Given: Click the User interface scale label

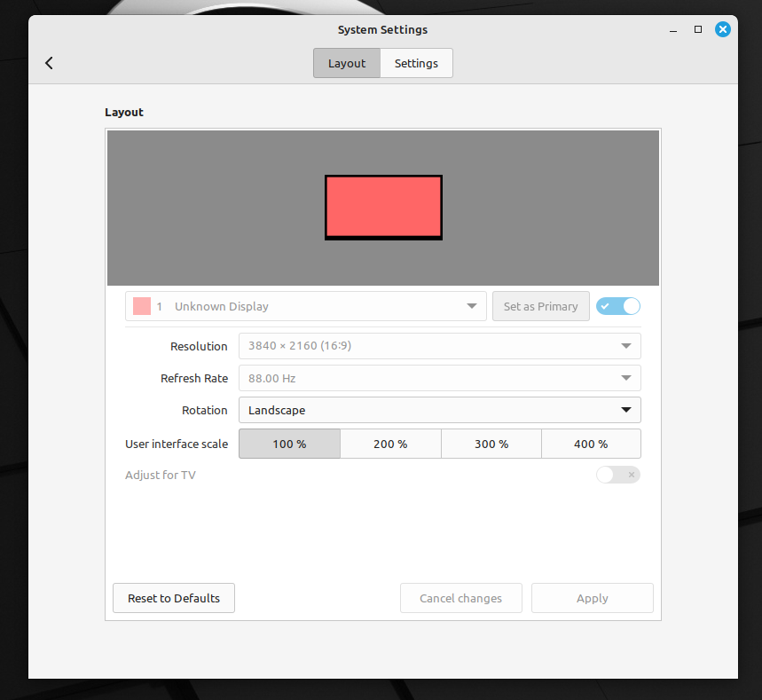Looking at the screenshot, I should (x=177, y=444).
